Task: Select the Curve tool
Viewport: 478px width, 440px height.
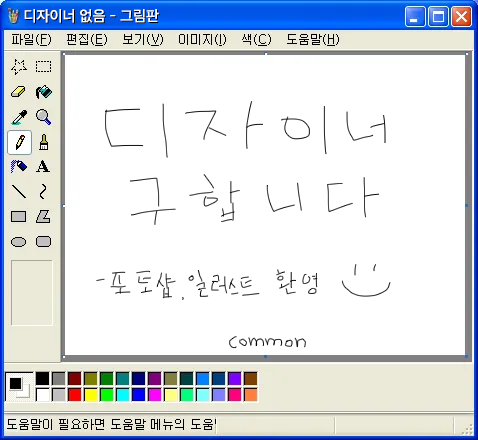Action: click(x=44, y=192)
